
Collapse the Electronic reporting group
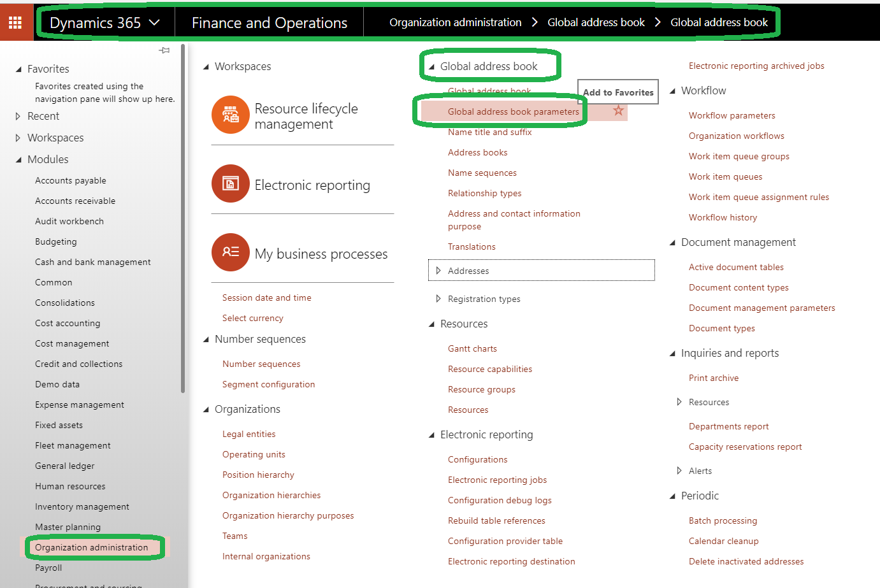[x=431, y=434]
